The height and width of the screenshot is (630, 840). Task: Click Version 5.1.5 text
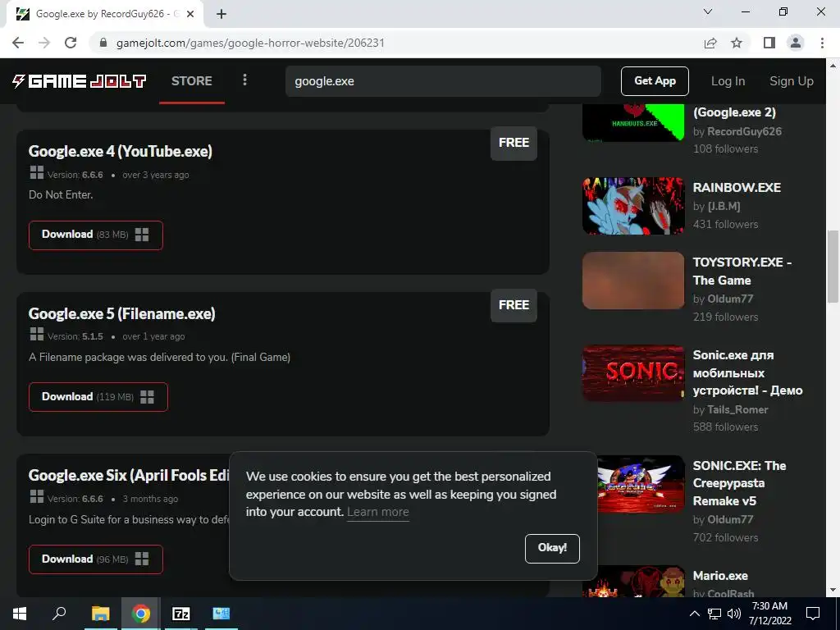(x=75, y=336)
